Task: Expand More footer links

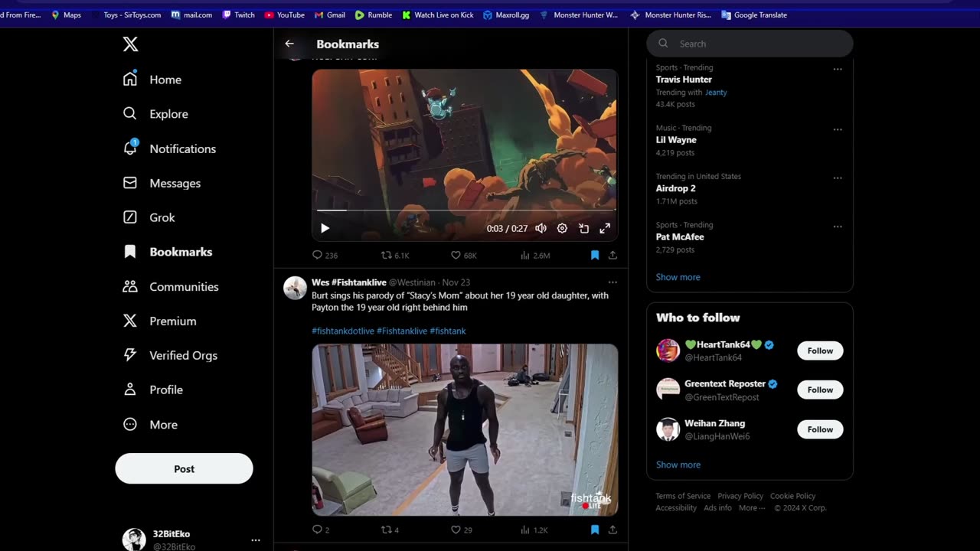Action: coord(751,508)
